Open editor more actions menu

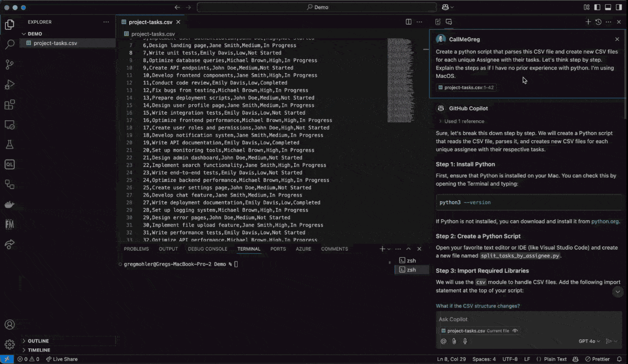click(420, 22)
